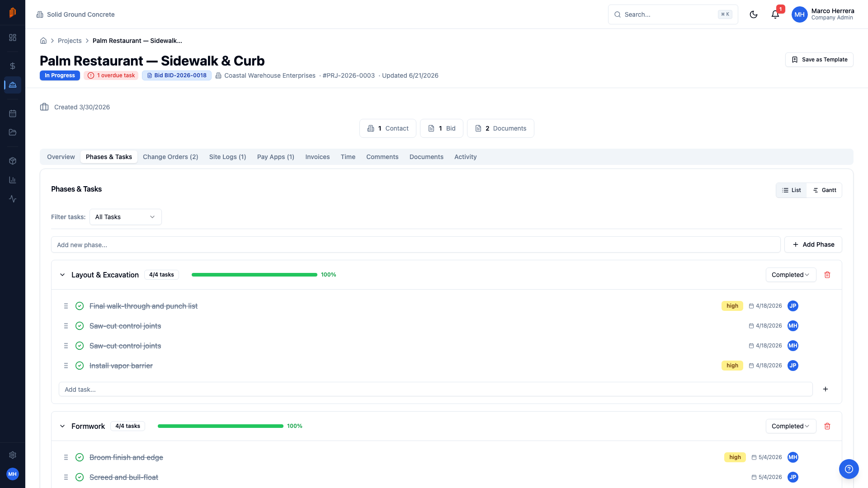The height and width of the screenshot is (488, 868).
Task: Grab drag handle for Install vapor barrier task
Action: click(x=66, y=366)
